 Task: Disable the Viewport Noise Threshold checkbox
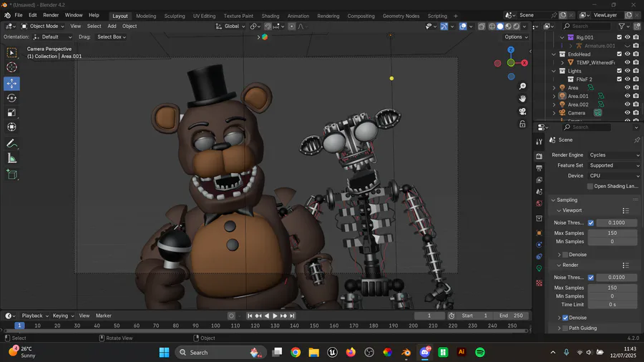tap(590, 223)
